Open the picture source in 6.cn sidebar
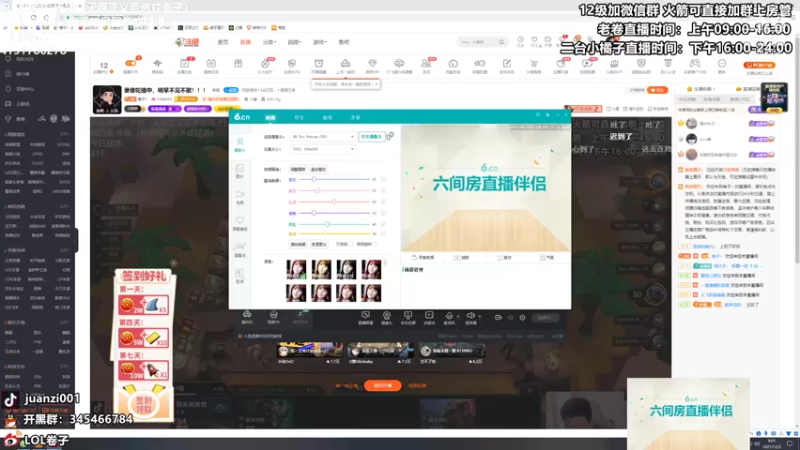The image size is (800, 450). point(240,170)
